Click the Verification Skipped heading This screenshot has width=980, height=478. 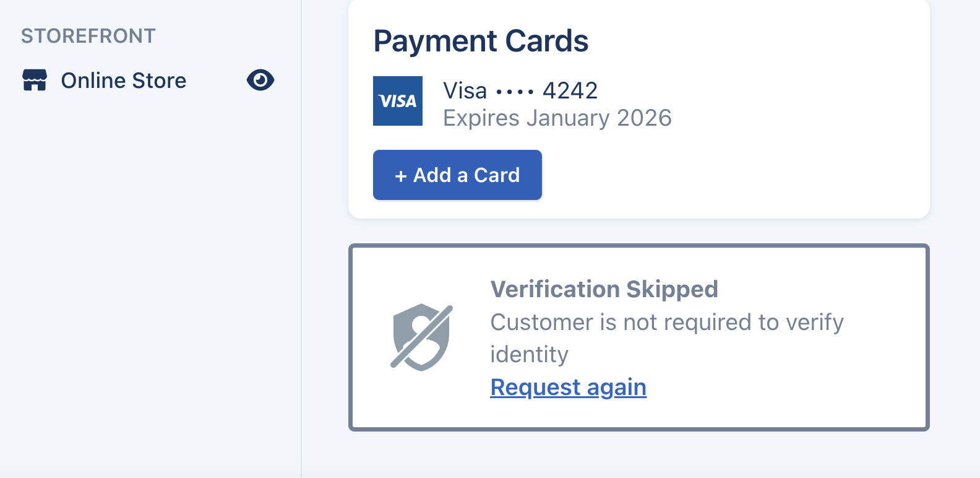point(604,289)
